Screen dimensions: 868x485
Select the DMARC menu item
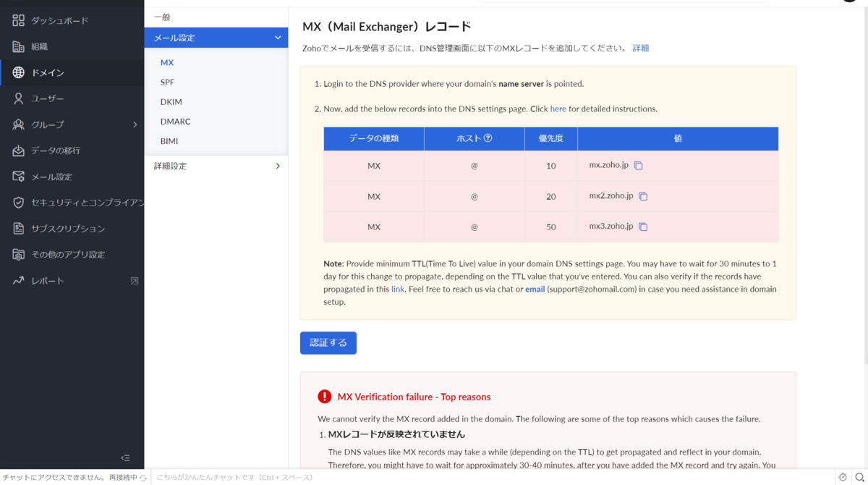coord(175,122)
